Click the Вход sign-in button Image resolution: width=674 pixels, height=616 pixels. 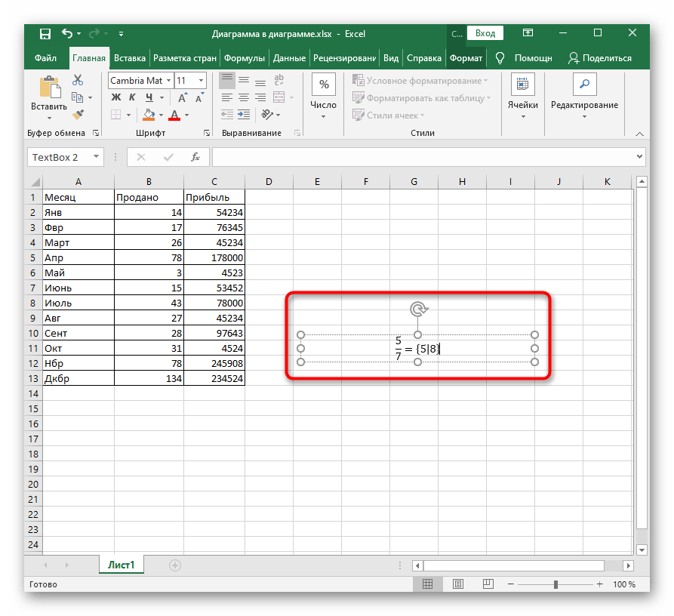pyautogui.click(x=485, y=33)
